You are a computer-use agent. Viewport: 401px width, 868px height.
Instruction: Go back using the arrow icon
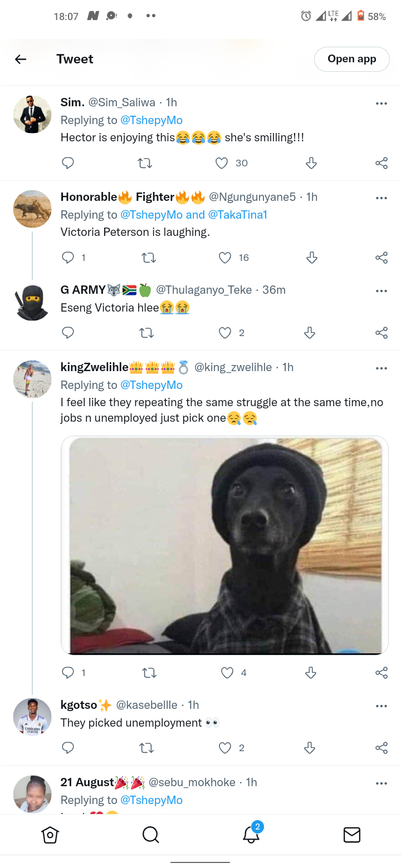(21, 59)
